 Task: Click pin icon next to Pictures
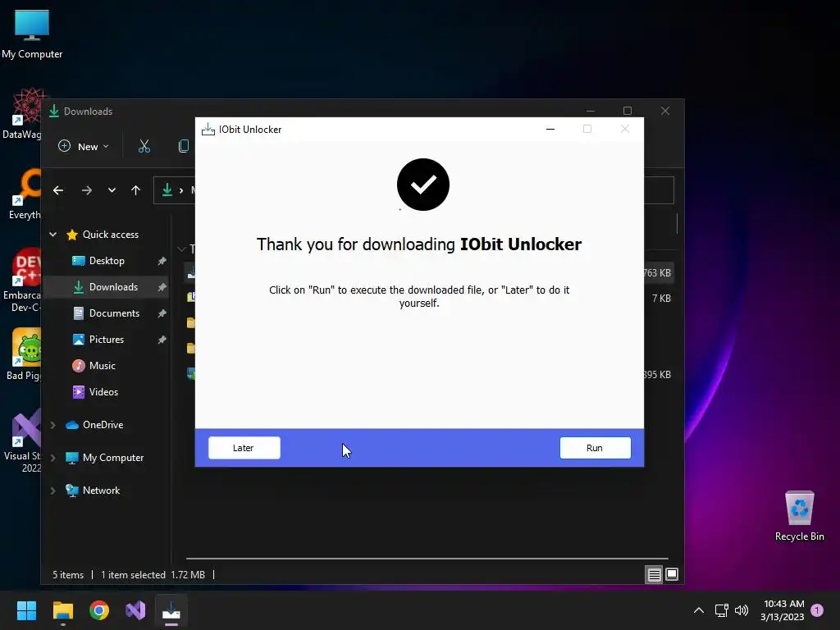[162, 340]
